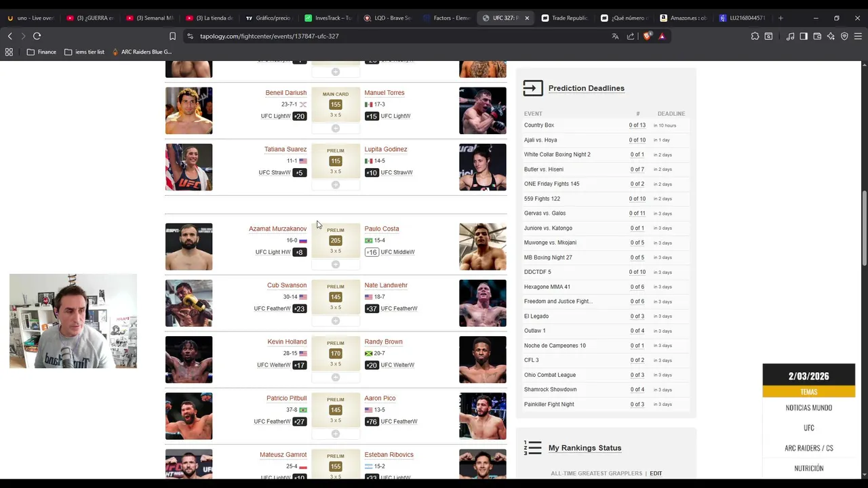Open the Brave Wallet icon
The height and width of the screenshot is (488, 868).
[817, 36]
